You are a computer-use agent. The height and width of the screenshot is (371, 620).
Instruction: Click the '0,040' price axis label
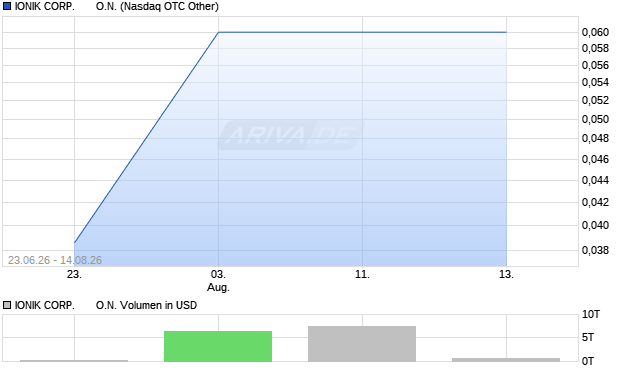(595, 225)
